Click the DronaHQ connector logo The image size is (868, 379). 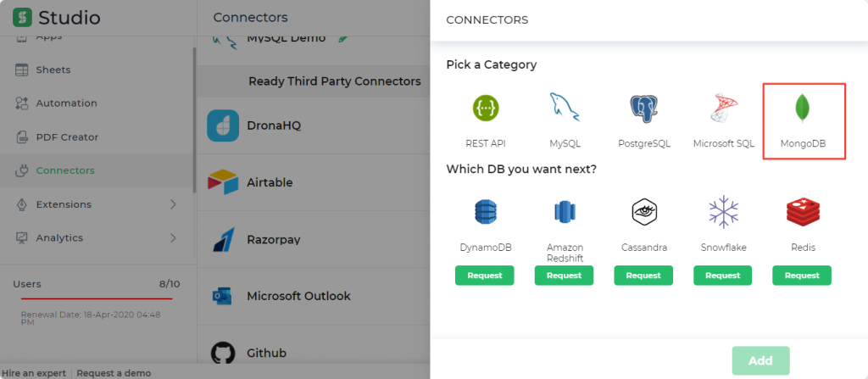coord(223,125)
